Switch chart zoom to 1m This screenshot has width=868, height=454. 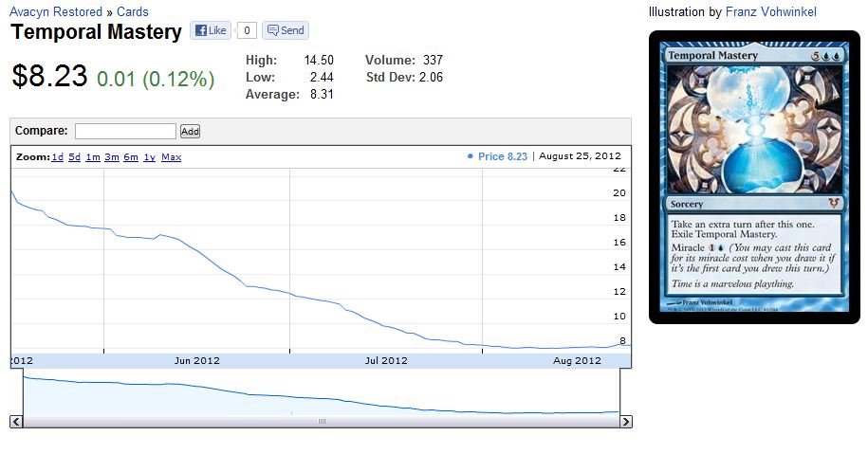tap(92, 157)
